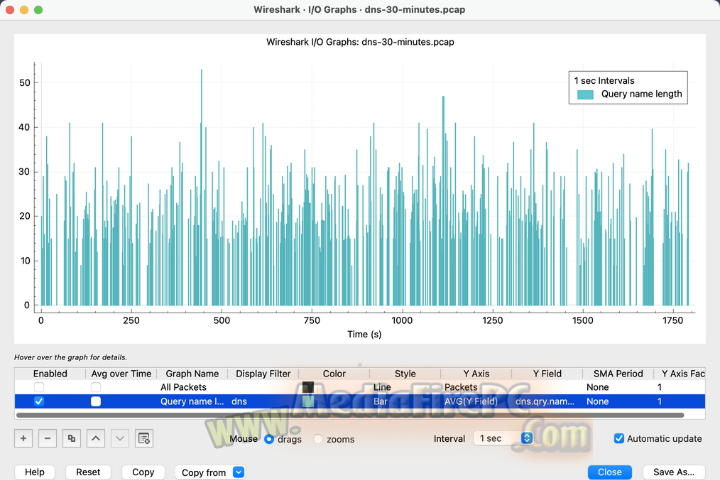
Task: Enable the All Packets graph checkbox
Action: (x=39, y=387)
